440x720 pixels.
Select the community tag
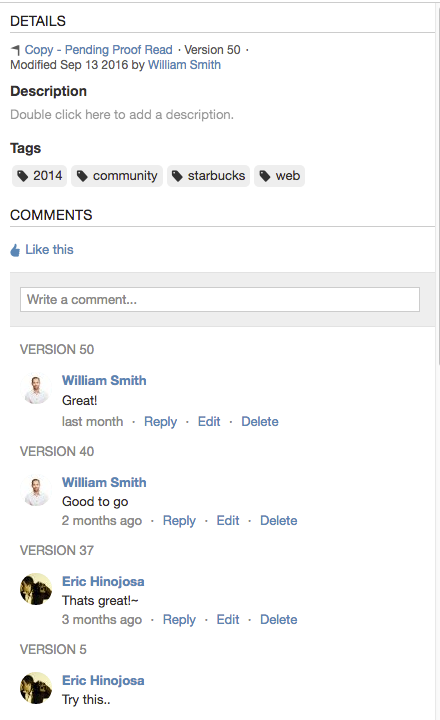tap(117, 176)
